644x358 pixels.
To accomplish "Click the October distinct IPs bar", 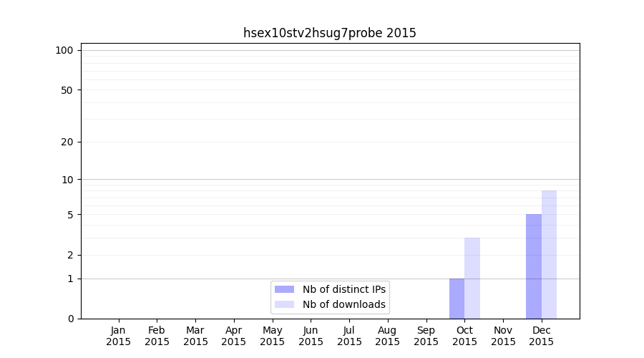I will coord(457,299).
